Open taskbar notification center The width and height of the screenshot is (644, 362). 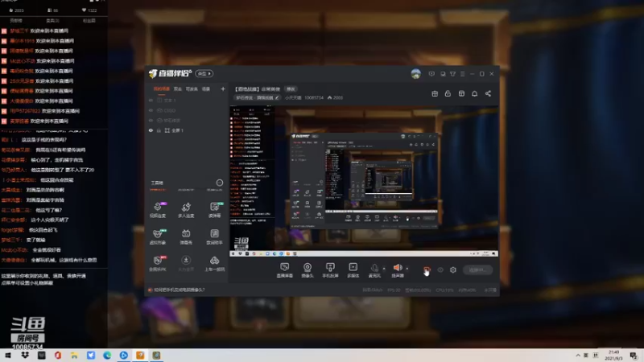(x=634, y=356)
